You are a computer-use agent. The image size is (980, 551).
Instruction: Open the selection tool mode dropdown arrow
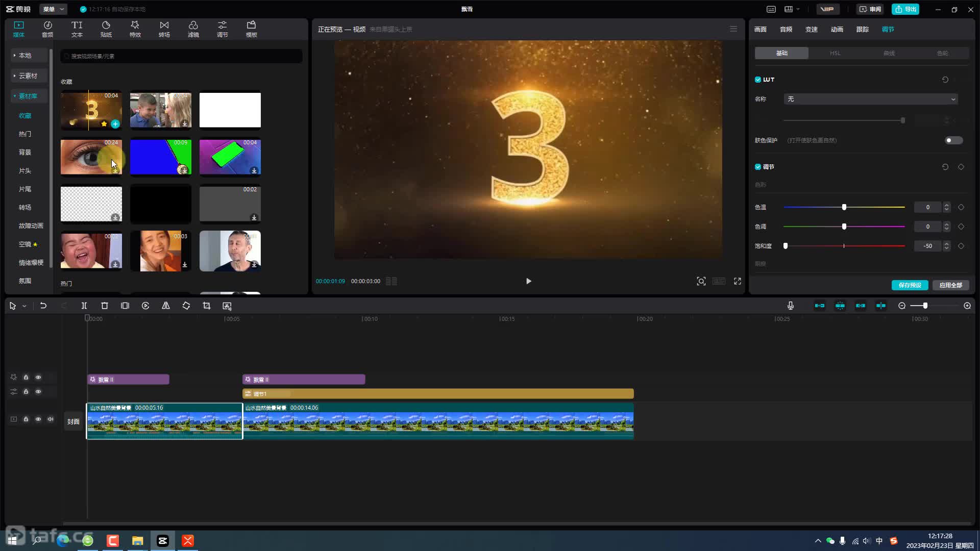(24, 306)
